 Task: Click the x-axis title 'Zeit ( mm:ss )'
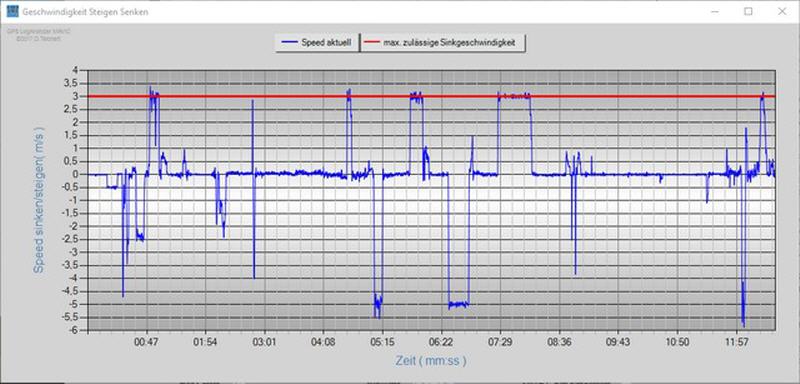pos(431,361)
